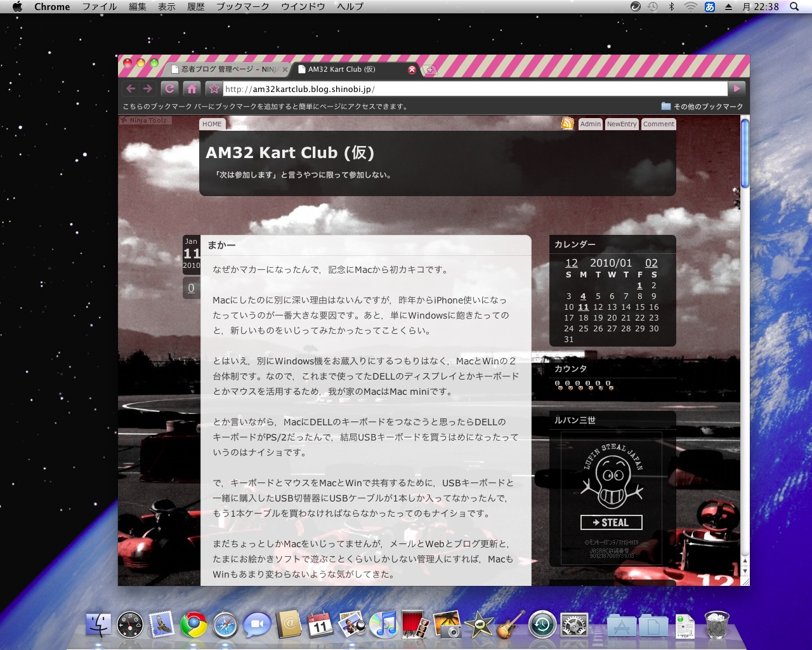Open the Applications folder stack in Dock
This screenshot has height=650, width=812.
point(622,626)
